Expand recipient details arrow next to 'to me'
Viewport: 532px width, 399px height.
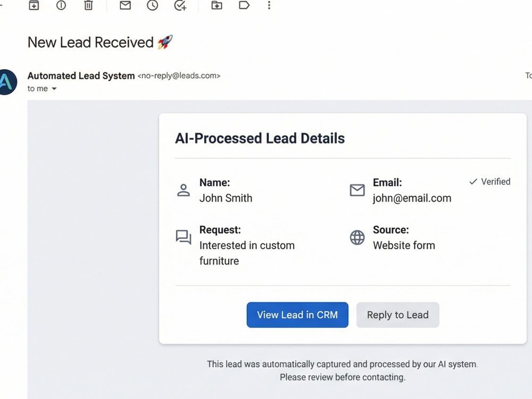coord(54,89)
